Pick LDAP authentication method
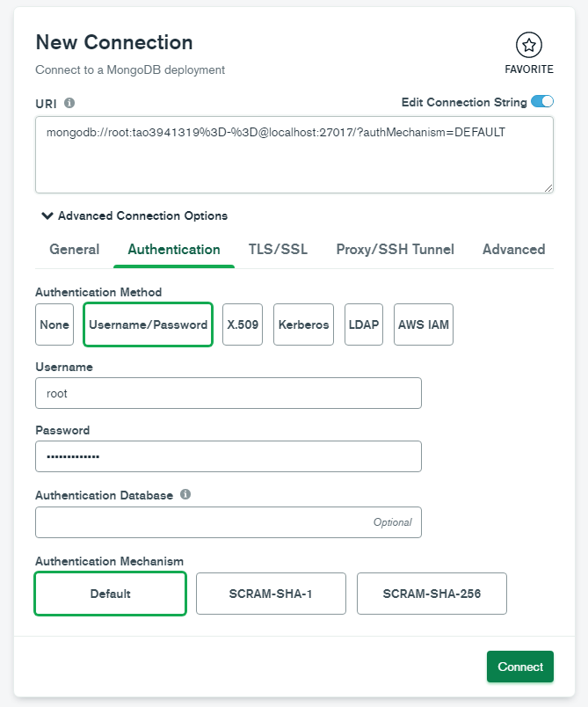 364,324
